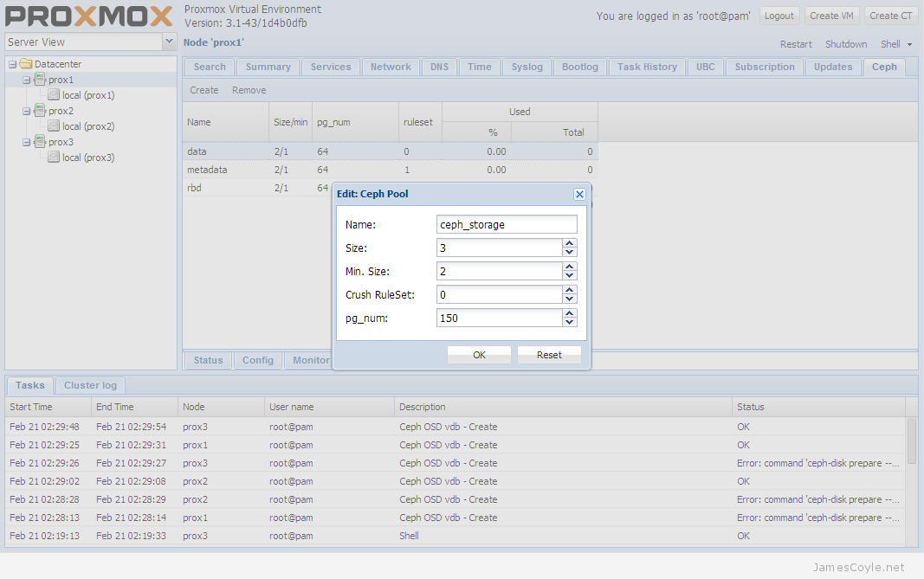The height and width of the screenshot is (579, 924).
Task: Open the Subscription tab
Action: pos(765,68)
